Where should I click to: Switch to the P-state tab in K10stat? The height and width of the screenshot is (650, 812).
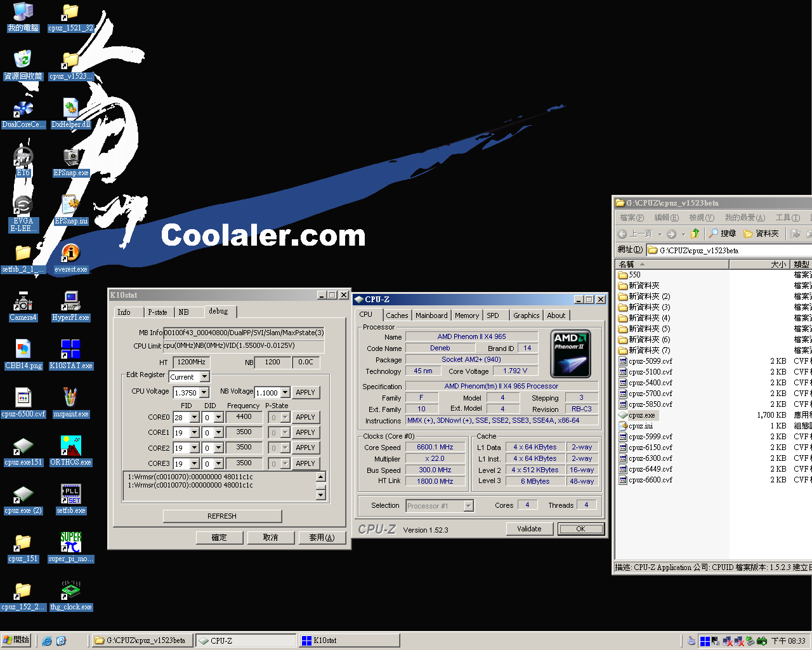coord(157,312)
